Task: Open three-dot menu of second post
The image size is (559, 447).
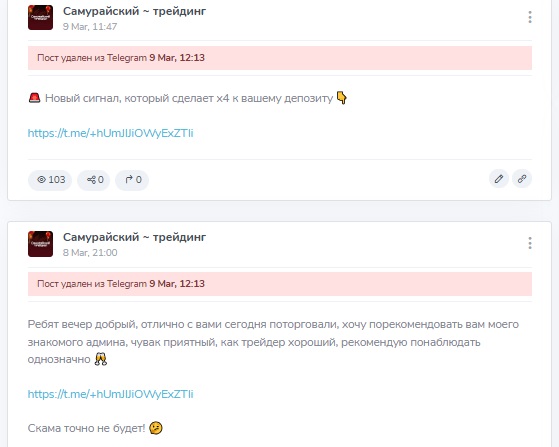Action: click(x=530, y=243)
